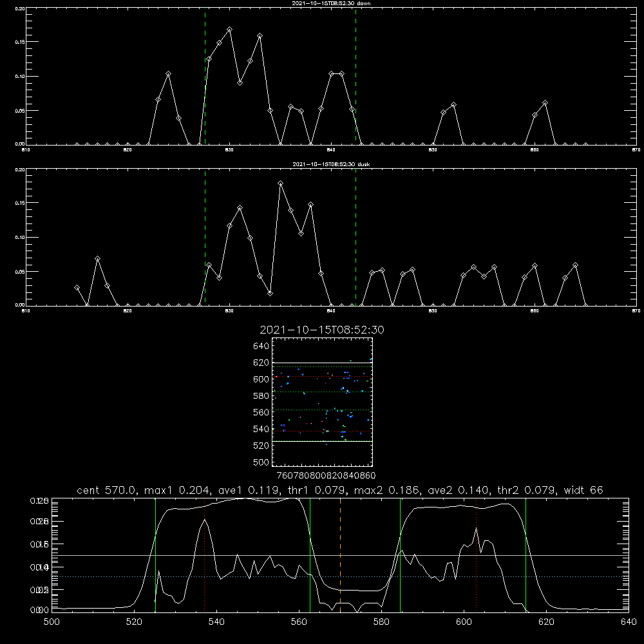This screenshot has width=644, height=644.
Task: Click the highest diamond marker in dawn plot
Action: coord(230,30)
